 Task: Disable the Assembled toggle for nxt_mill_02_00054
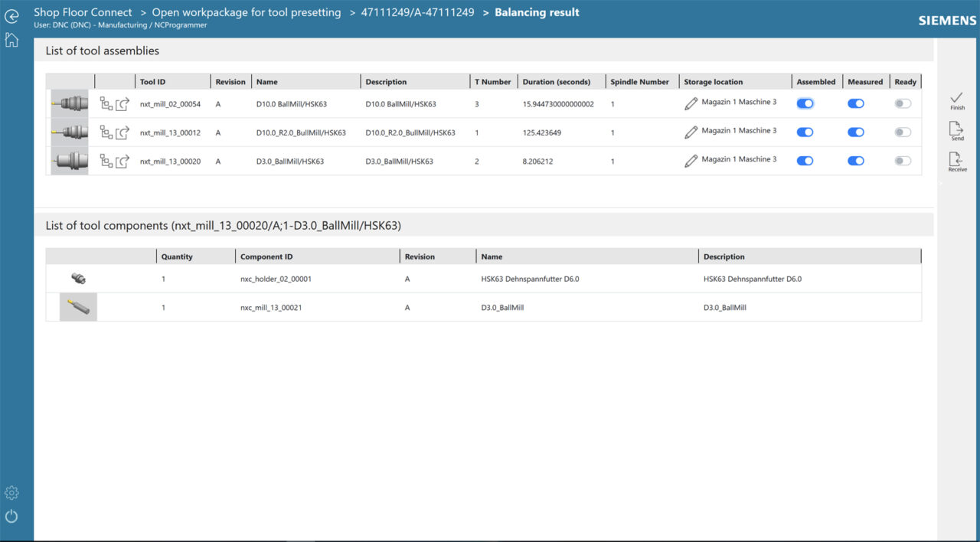[x=805, y=102]
